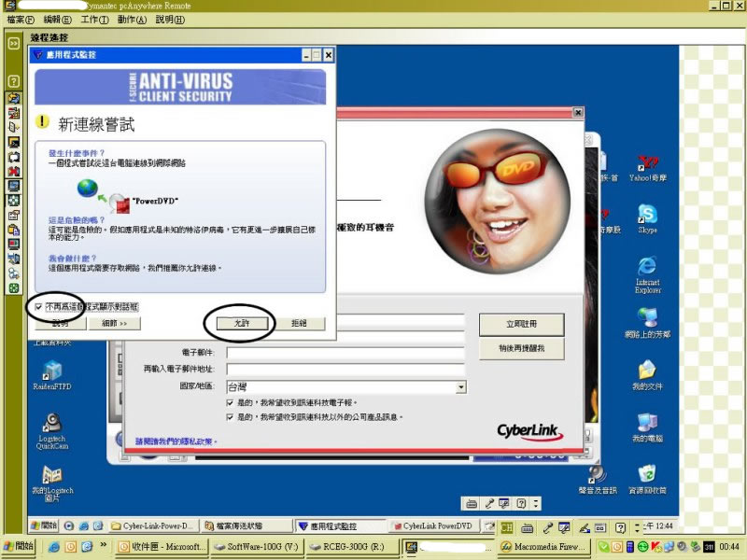The height and width of the screenshot is (560, 747).
Task: Open the 我的文件 (My Documents) desktop icon
Action: (x=647, y=375)
